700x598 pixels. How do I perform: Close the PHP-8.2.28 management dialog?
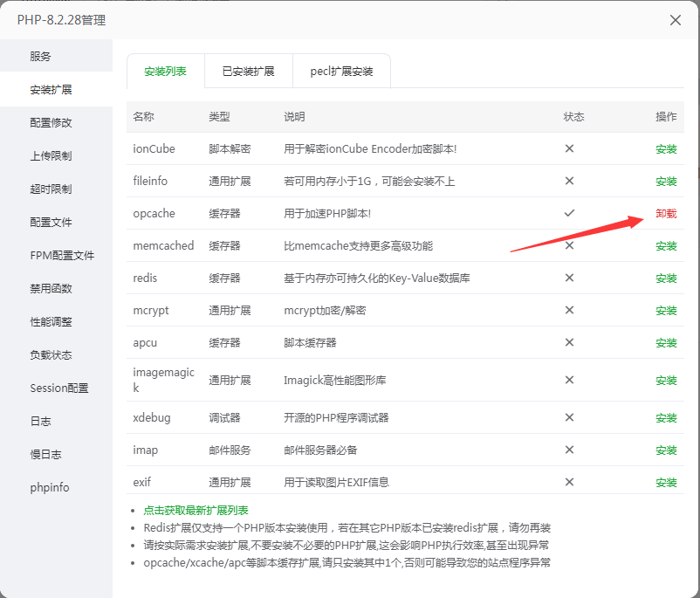tap(675, 20)
